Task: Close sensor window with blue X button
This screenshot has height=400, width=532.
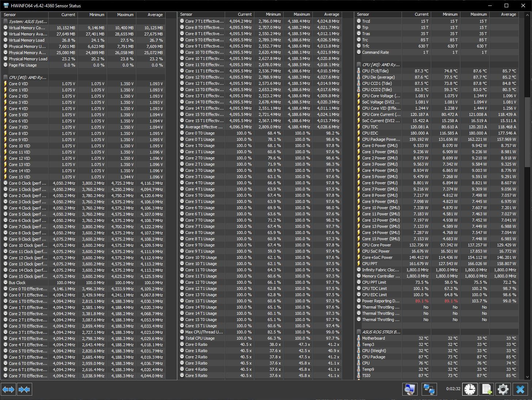Action: tap(520, 389)
